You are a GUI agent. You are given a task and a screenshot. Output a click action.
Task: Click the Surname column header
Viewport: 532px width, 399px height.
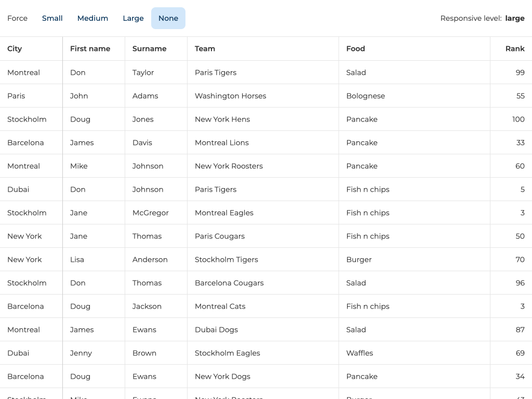click(149, 49)
